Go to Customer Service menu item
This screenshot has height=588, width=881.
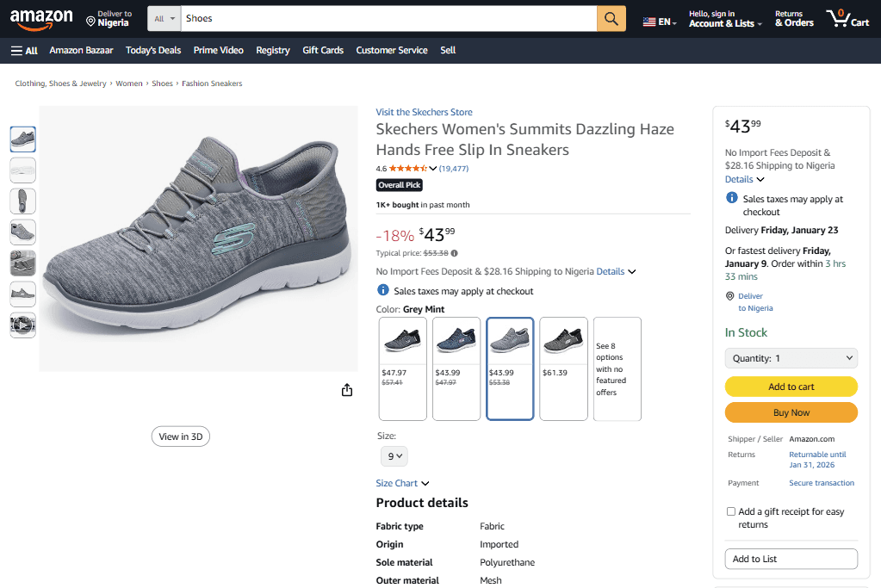pyautogui.click(x=391, y=51)
